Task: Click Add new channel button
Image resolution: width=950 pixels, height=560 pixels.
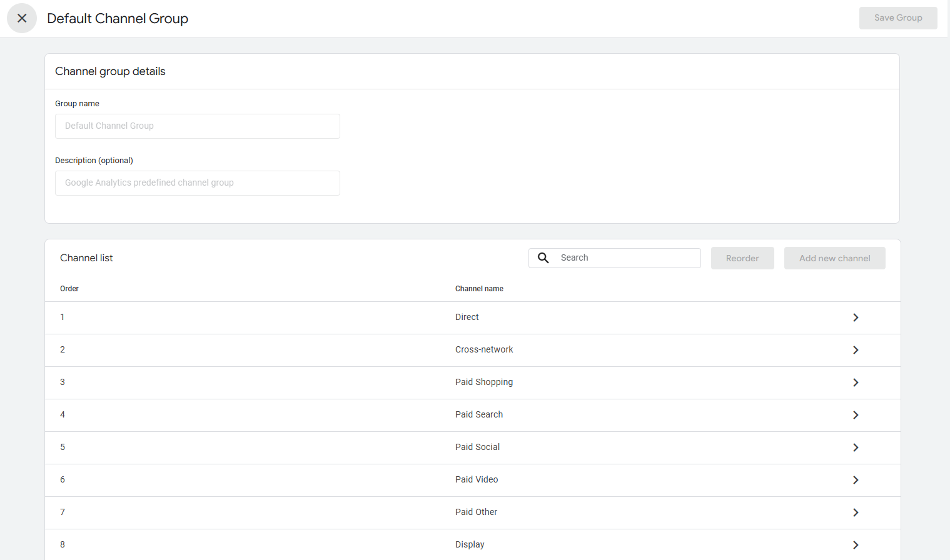Action: (835, 258)
